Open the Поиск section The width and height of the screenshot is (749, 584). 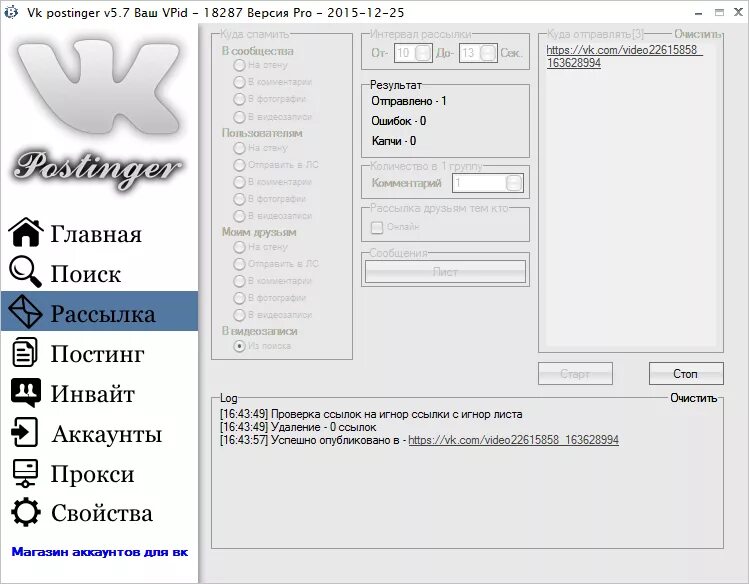(99, 272)
